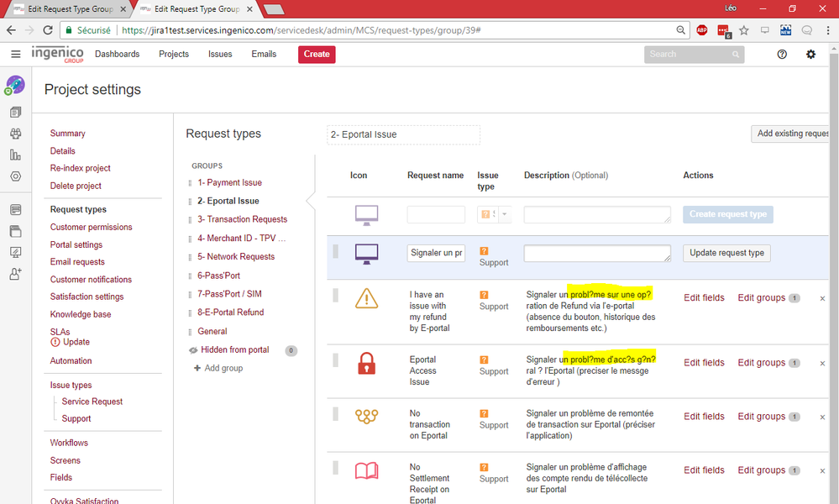
Task: Open Knowledge base settings
Action: 81,314
